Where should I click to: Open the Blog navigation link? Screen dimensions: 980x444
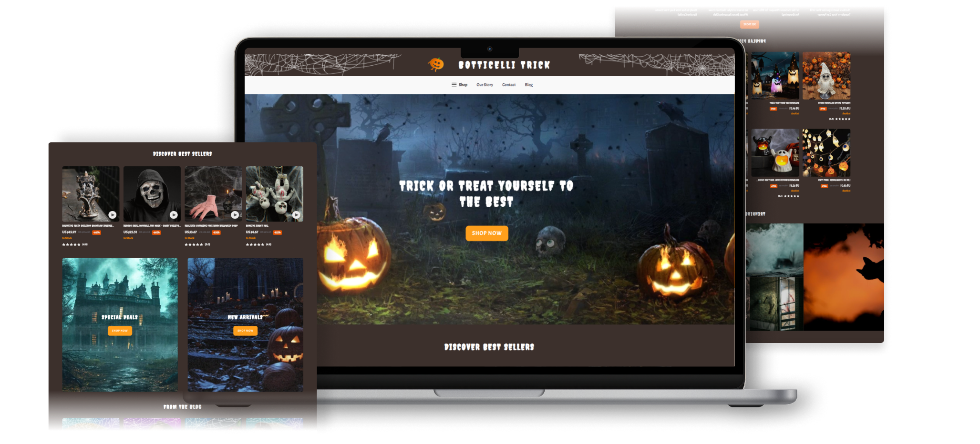pos(528,85)
